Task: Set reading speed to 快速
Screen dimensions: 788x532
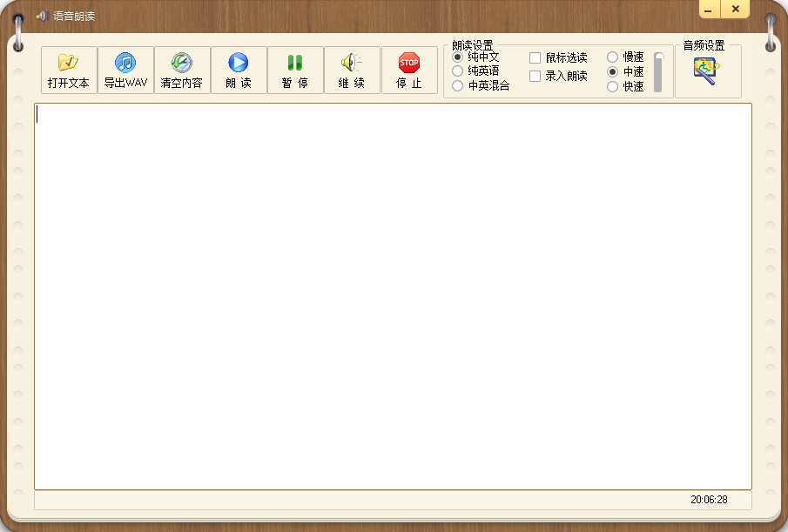Action: (x=613, y=85)
